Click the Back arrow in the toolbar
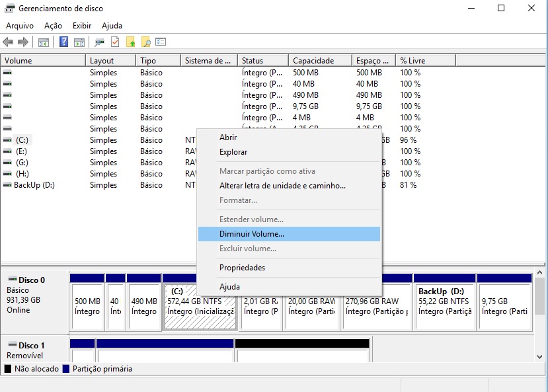 tap(8, 42)
